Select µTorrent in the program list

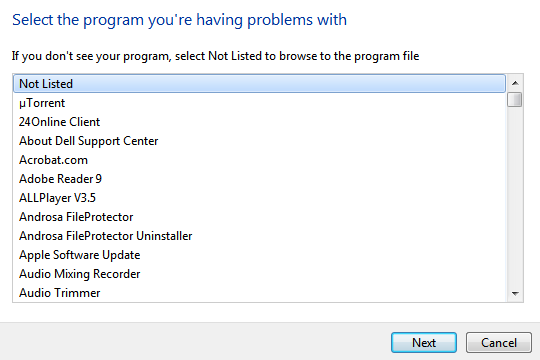259,103
